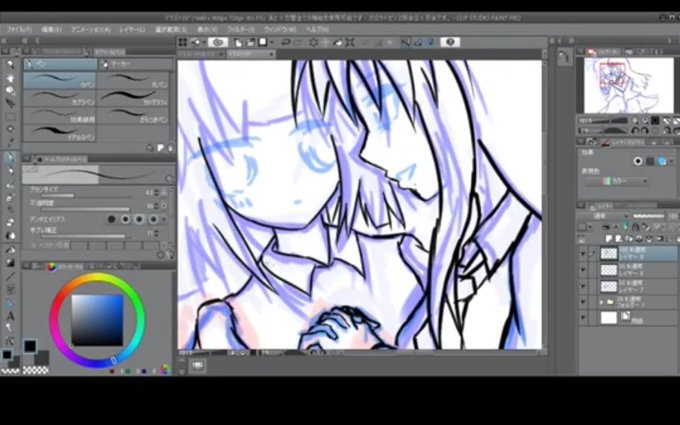Select the Operation object tool
Image resolution: width=680 pixels, height=425 pixels.
click(x=10, y=90)
